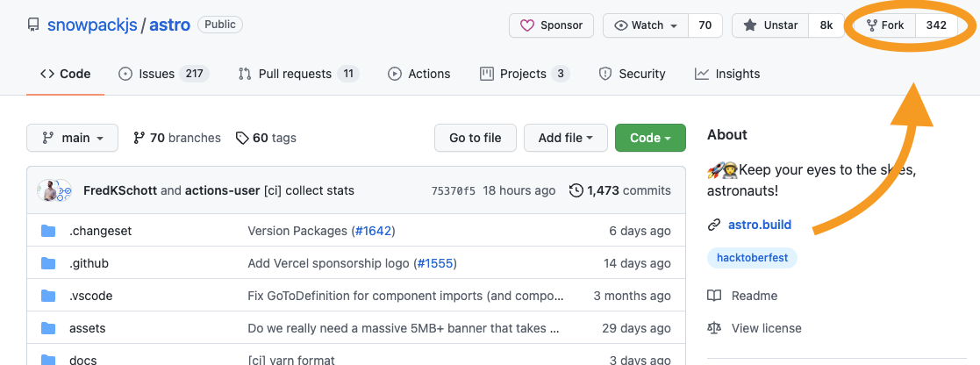The width and height of the screenshot is (980, 365).
Task: Open the Security tab
Action: [x=632, y=74]
